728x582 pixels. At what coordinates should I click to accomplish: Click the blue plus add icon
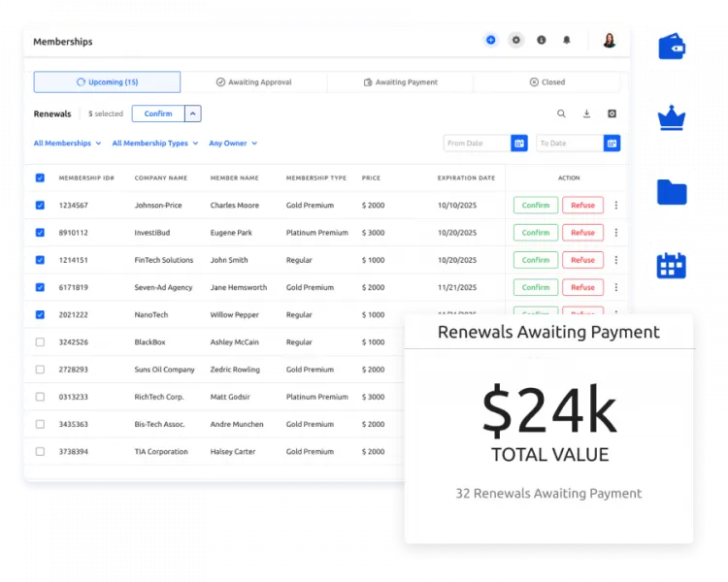pos(490,40)
